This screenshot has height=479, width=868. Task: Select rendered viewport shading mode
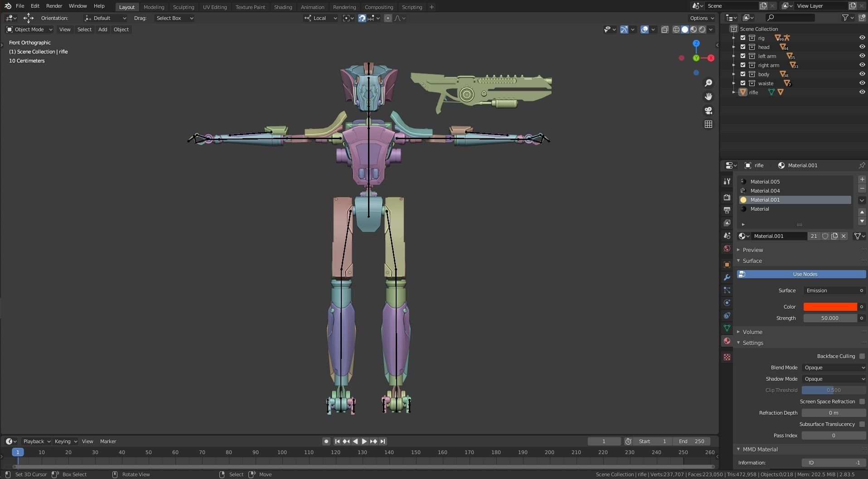[x=702, y=29]
